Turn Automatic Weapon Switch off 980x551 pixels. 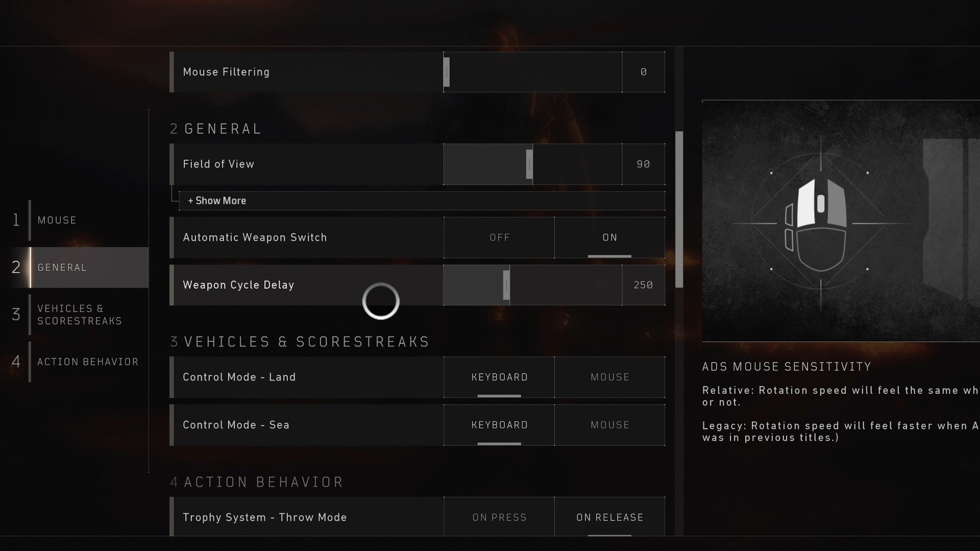tap(499, 238)
